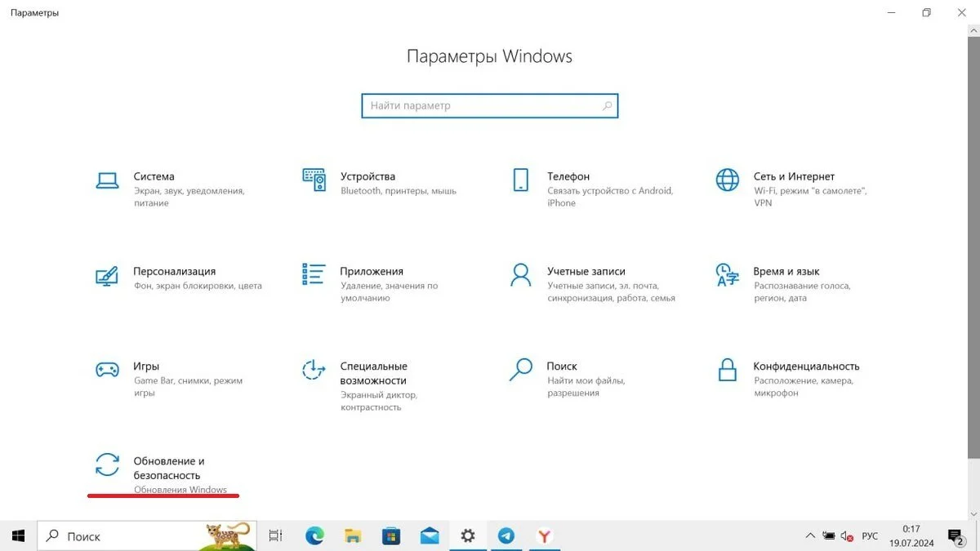Open the Поиск magnifier category icon

[521, 369]
